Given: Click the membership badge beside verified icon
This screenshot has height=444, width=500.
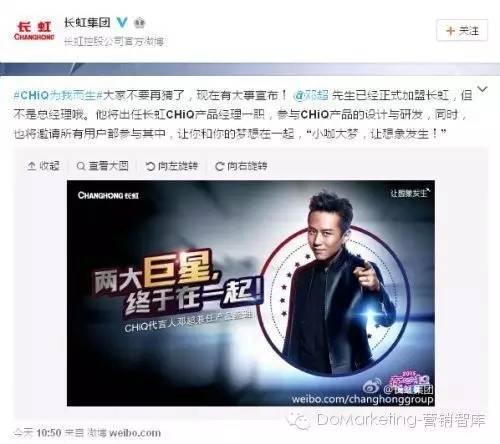Looking at the screenshot, I should click(x=139, y=23).
